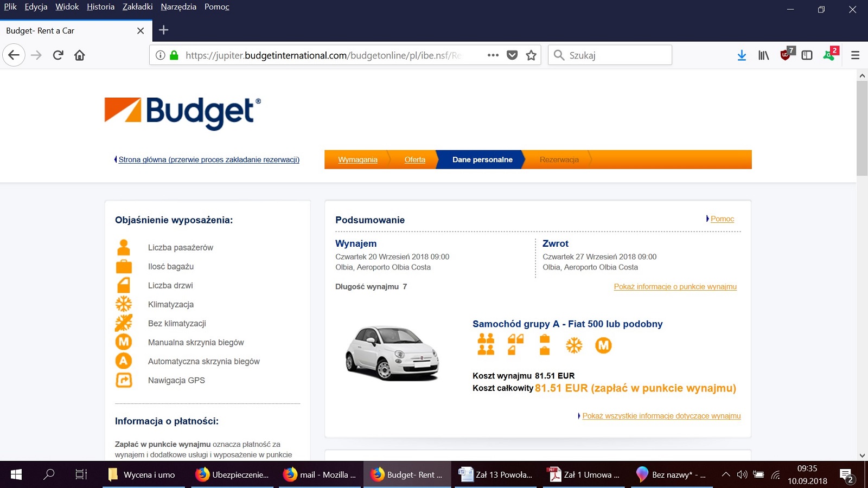868x488 pixels.
Task: Click the manual gearbox M icon for Fiat 500
Action: pyautogui.click(x=603, y=345)
